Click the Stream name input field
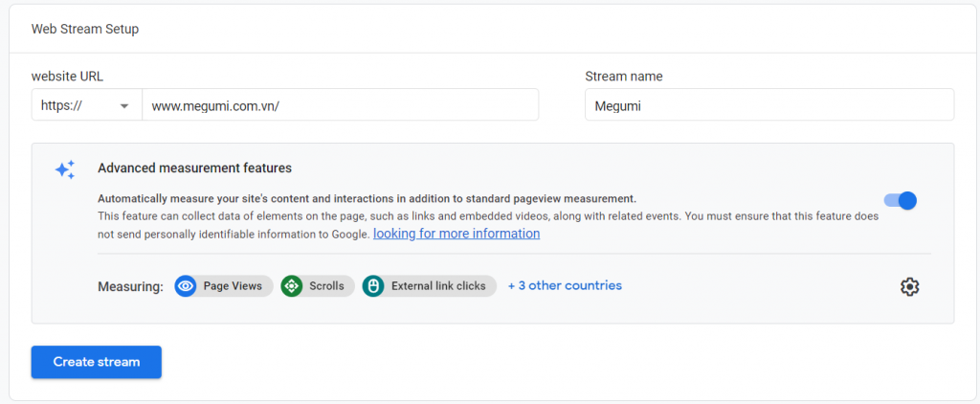The height and width of the screenshot is (404, 980). pos(769,104)
